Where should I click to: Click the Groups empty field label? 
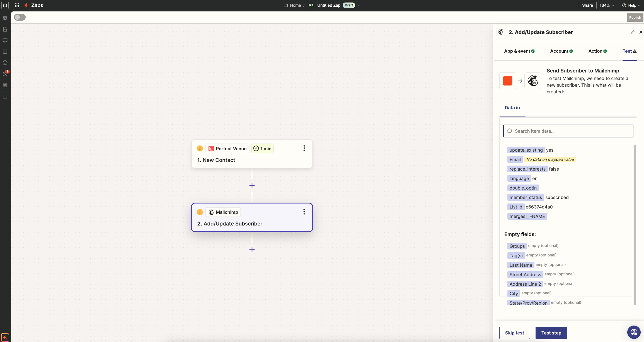point(517,246)
